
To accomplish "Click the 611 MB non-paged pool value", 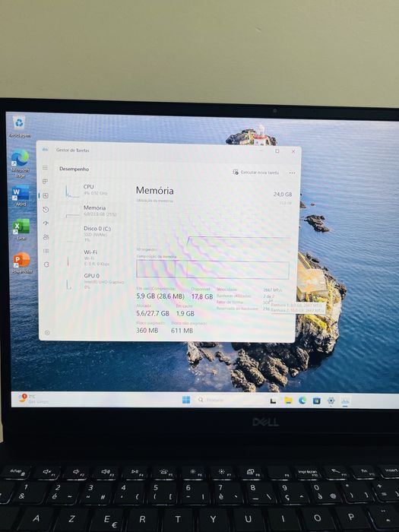I will 182,331.
